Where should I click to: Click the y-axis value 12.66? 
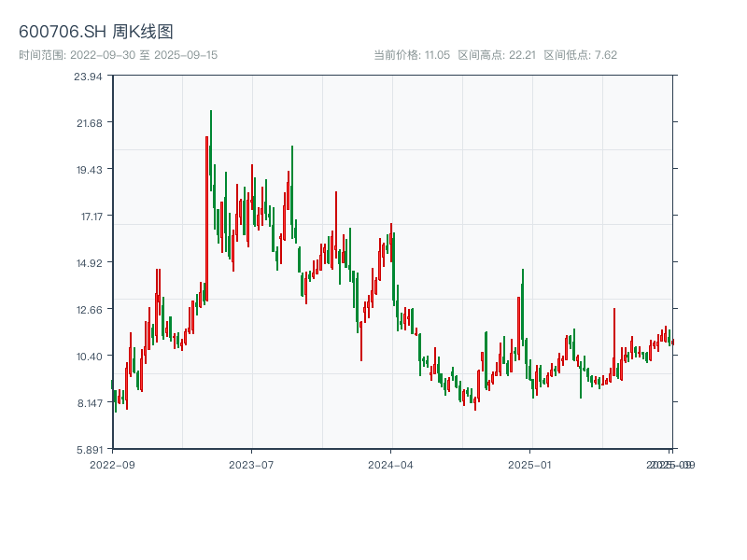click(x=90, y=310)
